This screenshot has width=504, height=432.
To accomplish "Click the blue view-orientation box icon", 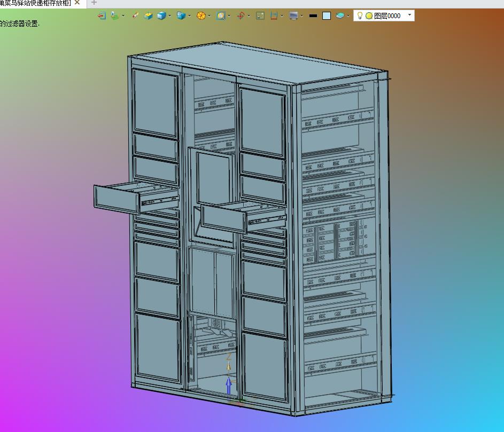I will pyautogui.click(x=181, y=15).
